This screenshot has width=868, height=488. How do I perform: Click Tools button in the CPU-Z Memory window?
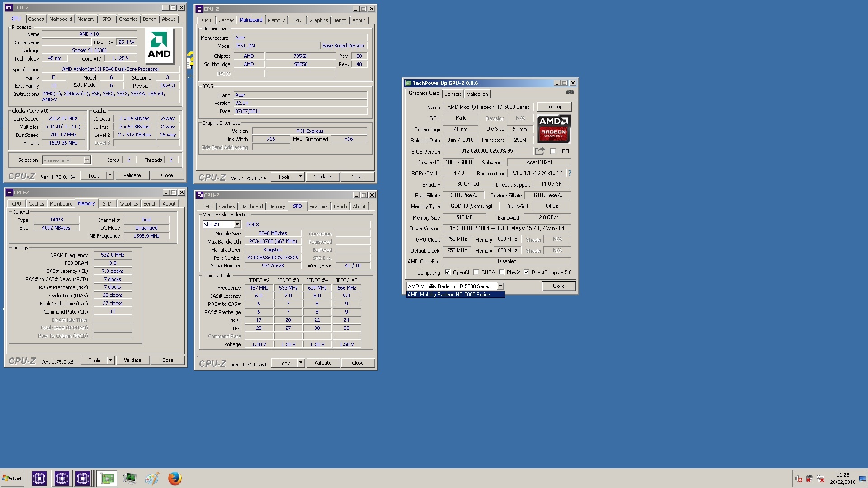tap(94, 360)
